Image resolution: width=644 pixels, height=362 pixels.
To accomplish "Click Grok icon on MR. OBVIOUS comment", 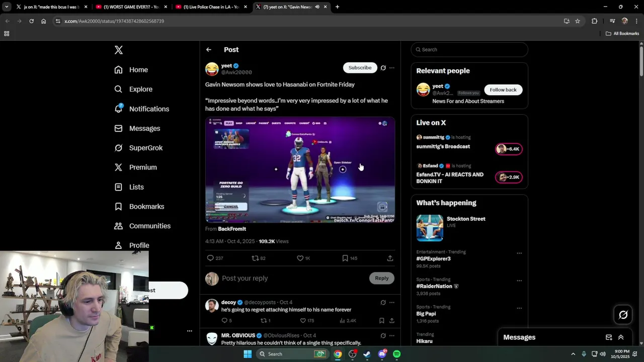I will click(383, 335).
